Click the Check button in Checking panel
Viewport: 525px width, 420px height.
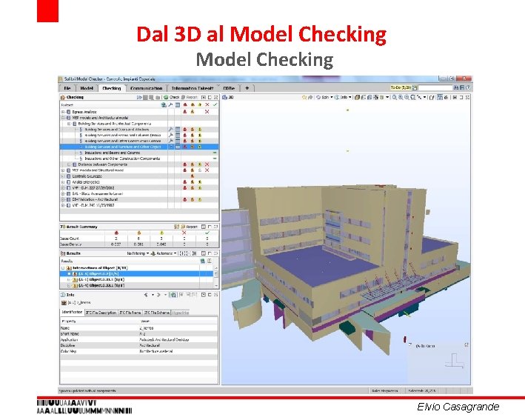point(172,97)
